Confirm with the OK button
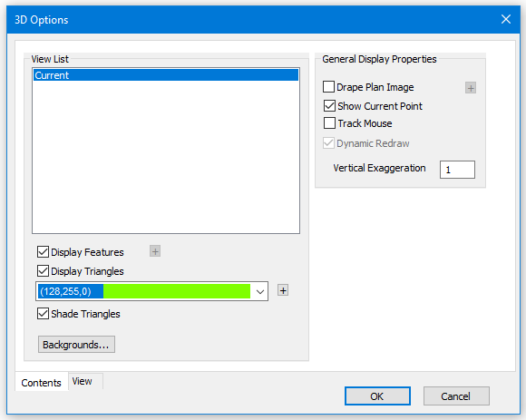526x420 pixels. 377,396
